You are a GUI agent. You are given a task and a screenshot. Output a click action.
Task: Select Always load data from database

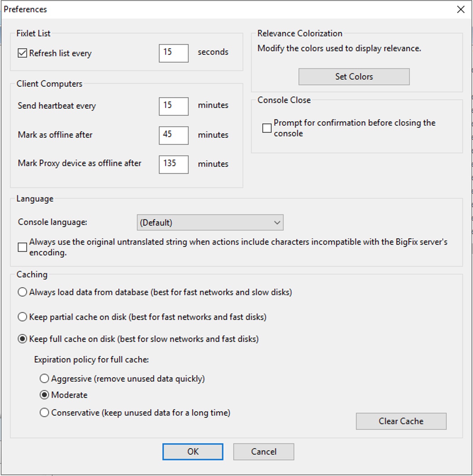(22, 292)
